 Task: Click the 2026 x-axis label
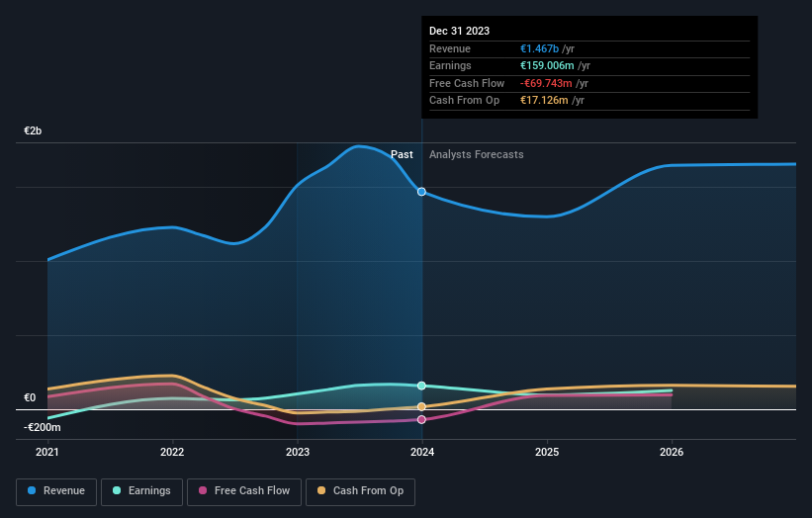(672, 453)
